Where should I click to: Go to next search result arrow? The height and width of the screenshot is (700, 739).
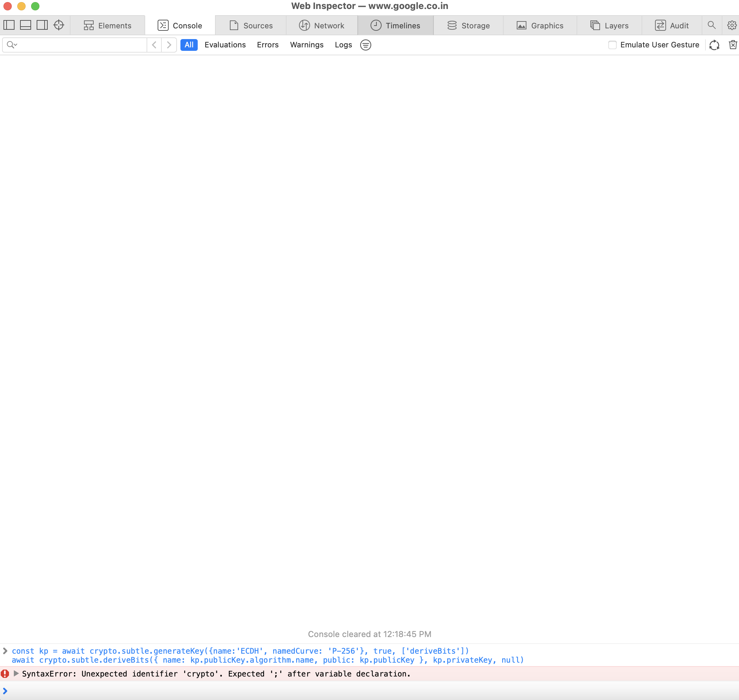click(169, 45)
